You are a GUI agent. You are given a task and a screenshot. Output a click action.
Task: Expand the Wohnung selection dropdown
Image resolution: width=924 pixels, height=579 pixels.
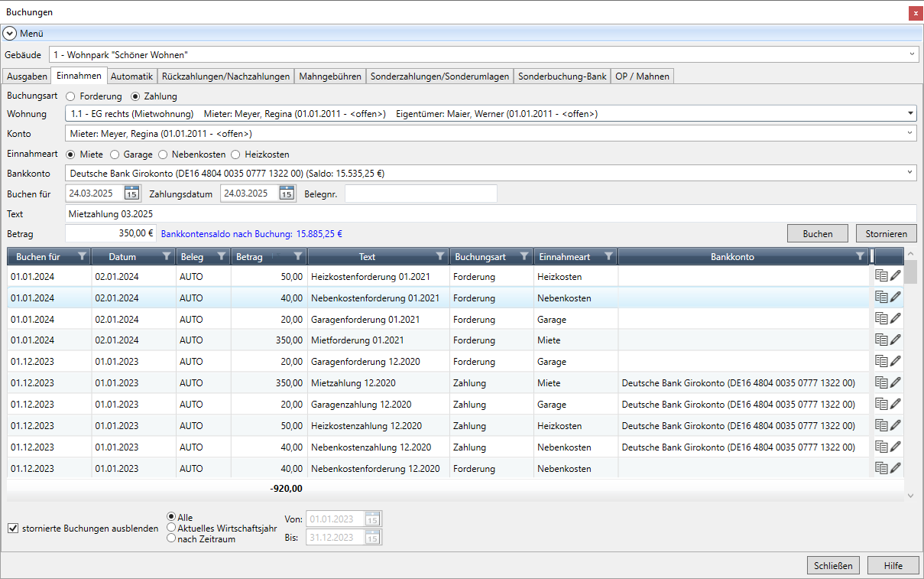coord(910,114)
